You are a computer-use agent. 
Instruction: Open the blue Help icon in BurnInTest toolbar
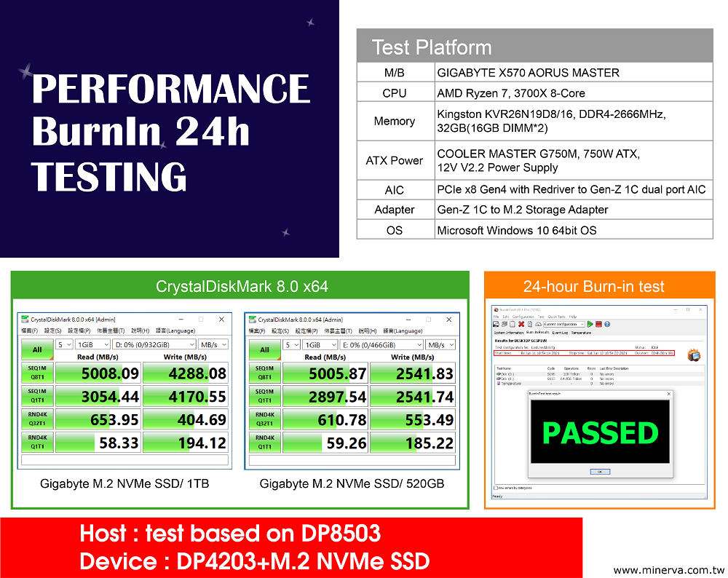(607, 324)
